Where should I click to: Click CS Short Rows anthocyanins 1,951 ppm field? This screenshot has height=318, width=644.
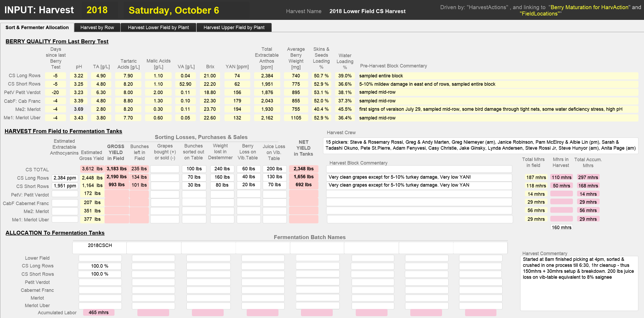65,186
